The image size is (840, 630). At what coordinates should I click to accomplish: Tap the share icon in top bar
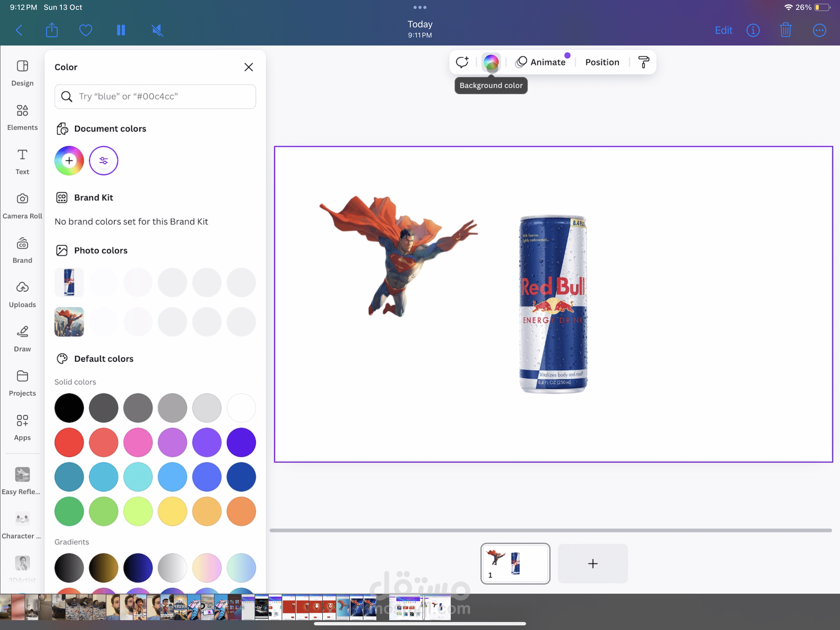coord(52,30)
